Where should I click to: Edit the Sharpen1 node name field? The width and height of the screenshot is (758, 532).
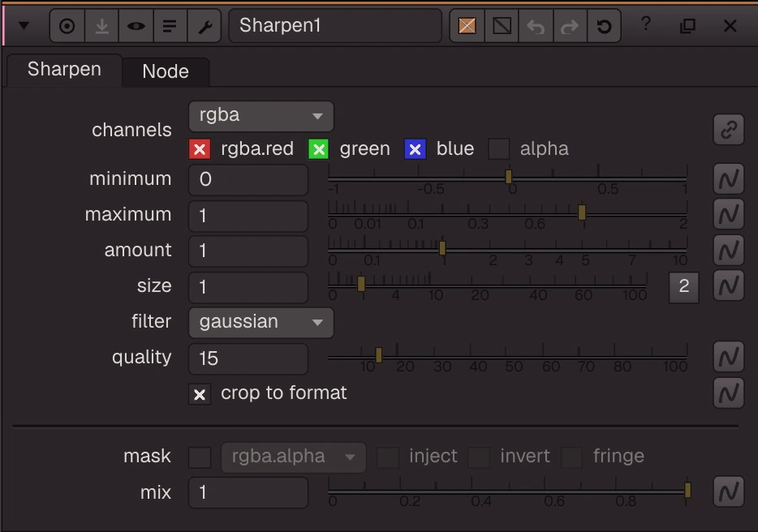point(335,26)
